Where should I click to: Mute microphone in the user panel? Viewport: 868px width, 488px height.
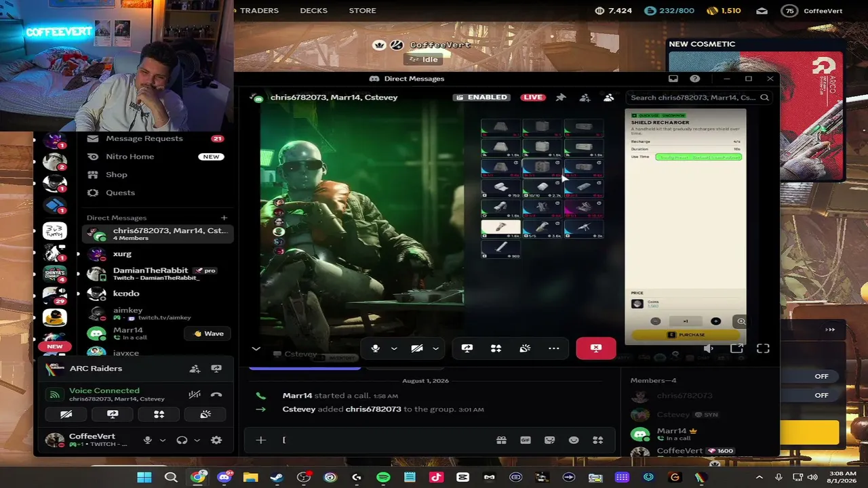coord(147,441)
